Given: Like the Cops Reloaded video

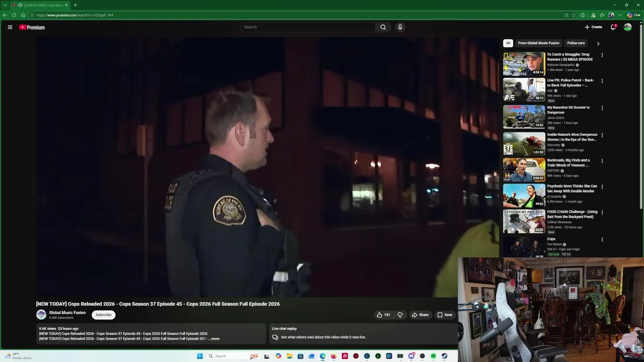Looking at the screenshot, I should pos(383,315).
